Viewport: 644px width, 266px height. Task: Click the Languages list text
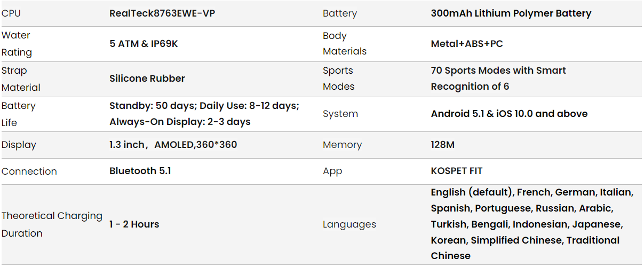click(x=532, y=224)
